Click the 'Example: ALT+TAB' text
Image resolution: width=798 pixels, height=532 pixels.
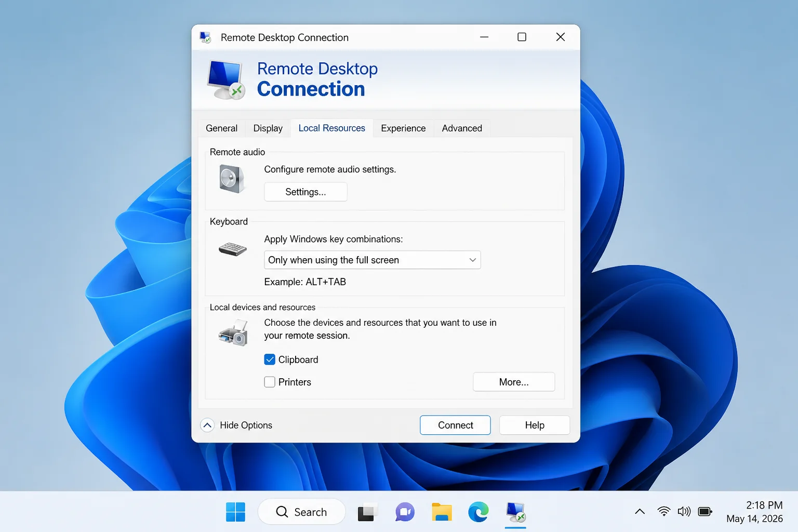coord(305,282)
